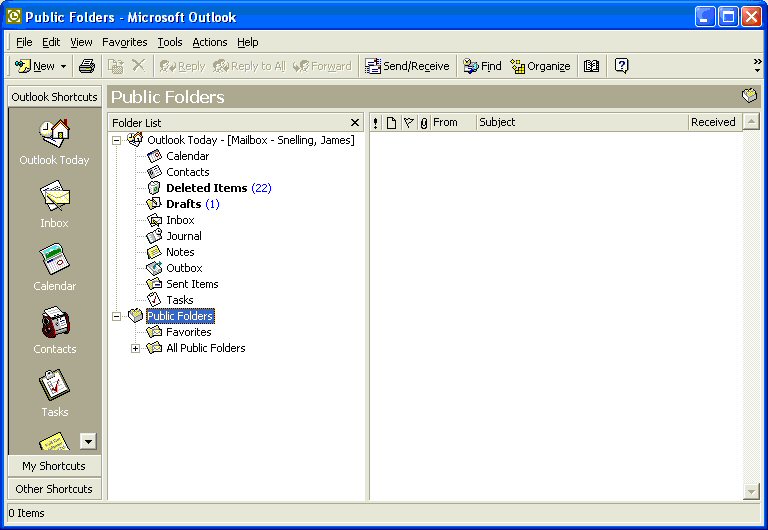
Task: Select the Sent Items folder
Action: coord(192,284)
